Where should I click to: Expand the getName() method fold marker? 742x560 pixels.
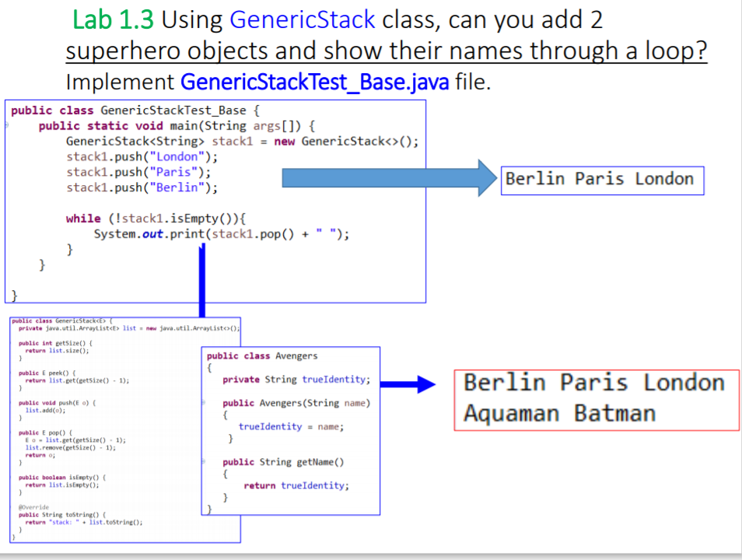(x=202, y=462)
